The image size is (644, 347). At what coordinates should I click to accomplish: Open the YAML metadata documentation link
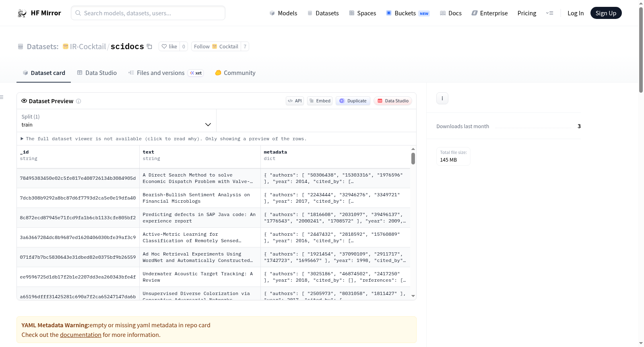80,335
